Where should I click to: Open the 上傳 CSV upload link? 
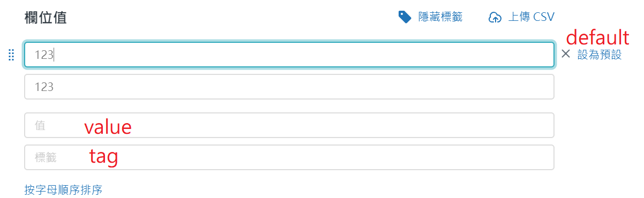pos(531,17)
